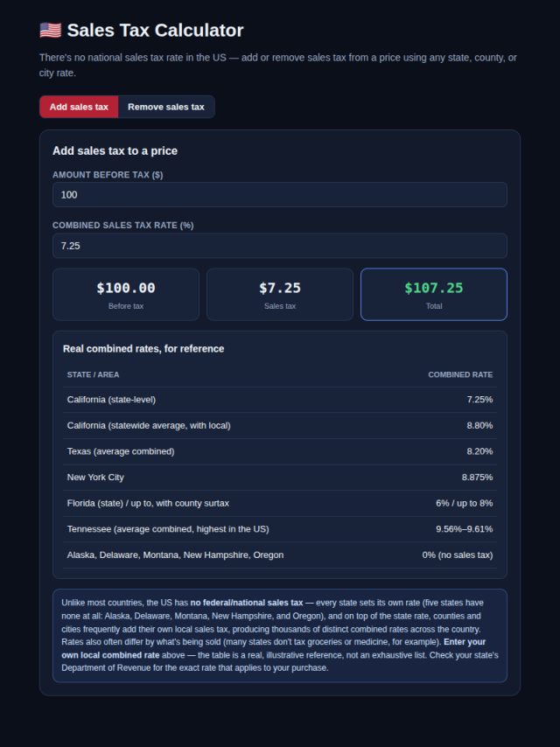Click the $7.25 Sales tax card

(x=280, y=295)
